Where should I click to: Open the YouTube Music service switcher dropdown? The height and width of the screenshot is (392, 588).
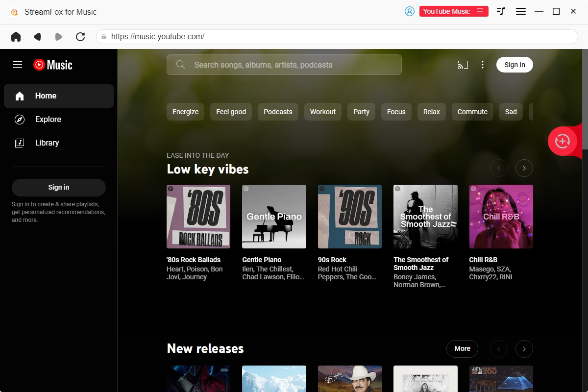click(454, 11)
